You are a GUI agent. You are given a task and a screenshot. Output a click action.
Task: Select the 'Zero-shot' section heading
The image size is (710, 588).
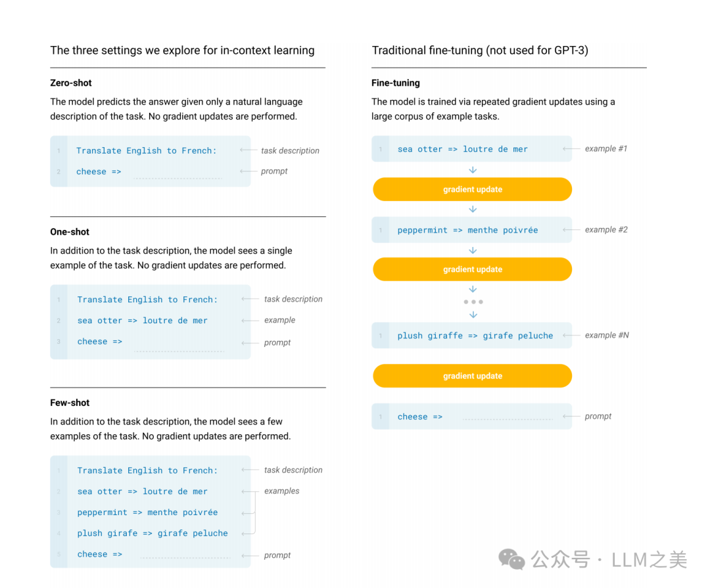(x=71, y=83)
